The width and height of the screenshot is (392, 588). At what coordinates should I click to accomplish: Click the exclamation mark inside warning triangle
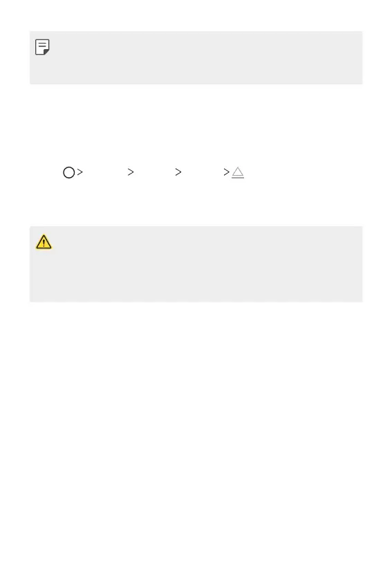pyautogui.click(x=44, y=243)
